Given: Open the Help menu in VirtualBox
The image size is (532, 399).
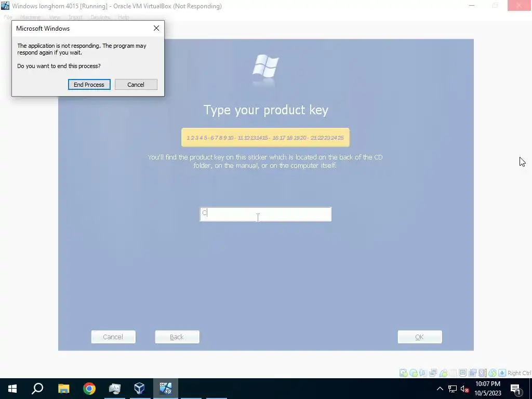Looking at the screenshot, I should [124, 17].
